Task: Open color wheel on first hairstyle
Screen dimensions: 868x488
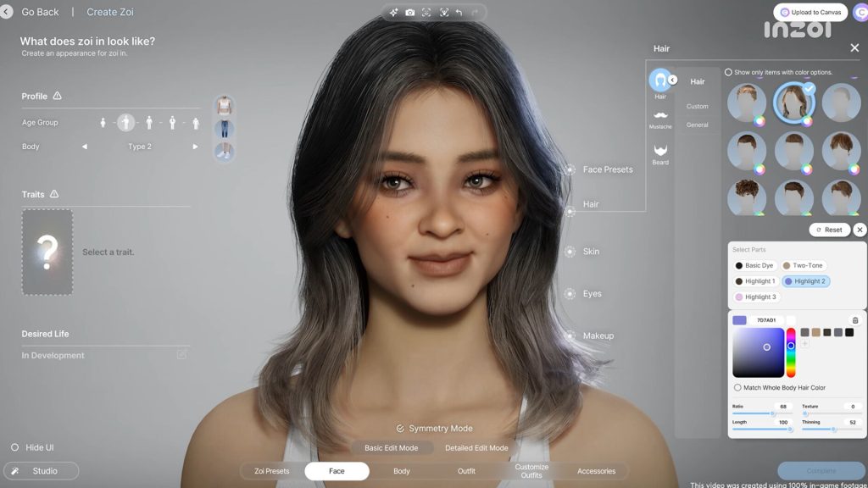Action: (x=759, y=121)
